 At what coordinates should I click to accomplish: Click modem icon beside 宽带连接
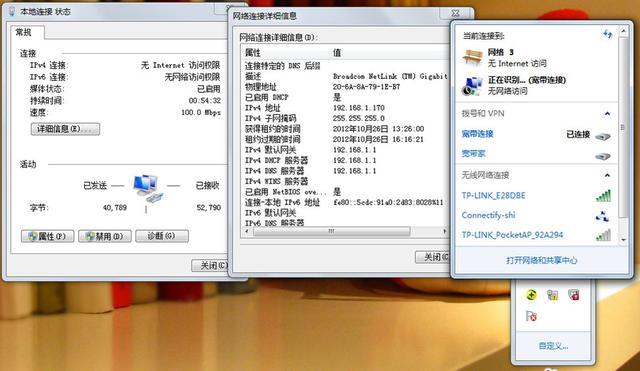603,136
